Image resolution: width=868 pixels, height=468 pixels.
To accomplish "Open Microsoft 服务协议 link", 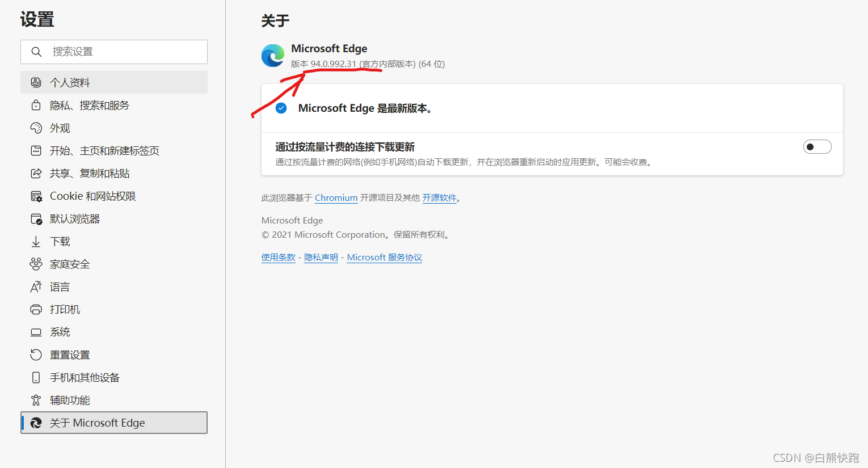I will pos(385,257).
